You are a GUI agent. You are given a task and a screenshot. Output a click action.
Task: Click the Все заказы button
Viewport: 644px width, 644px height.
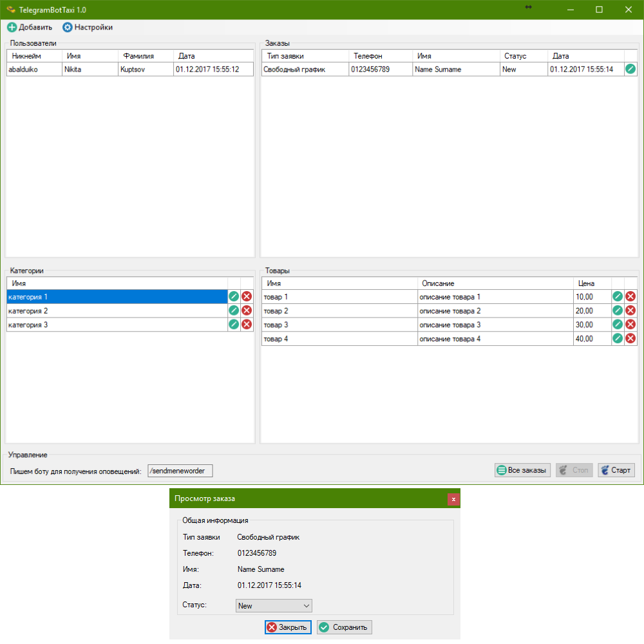pyautogui.click(x=522, y=470)
